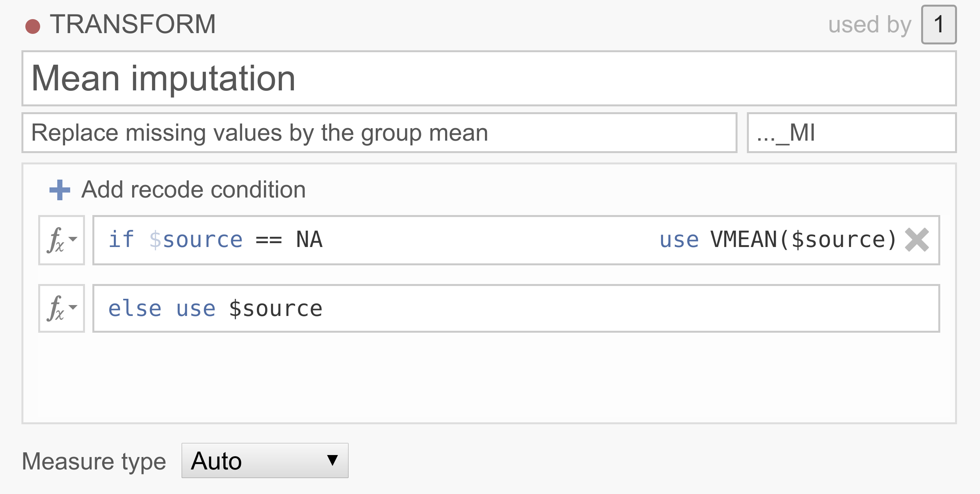Click Add recode condition button
Screen dimensions: 980x494
click(178, 188)
